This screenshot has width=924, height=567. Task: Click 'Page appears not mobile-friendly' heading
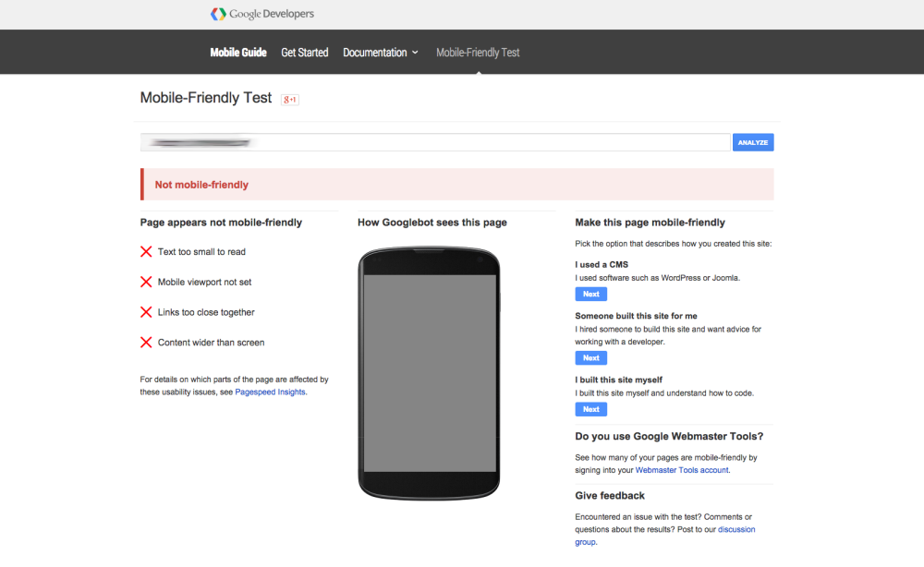click(x=221, y=223)
